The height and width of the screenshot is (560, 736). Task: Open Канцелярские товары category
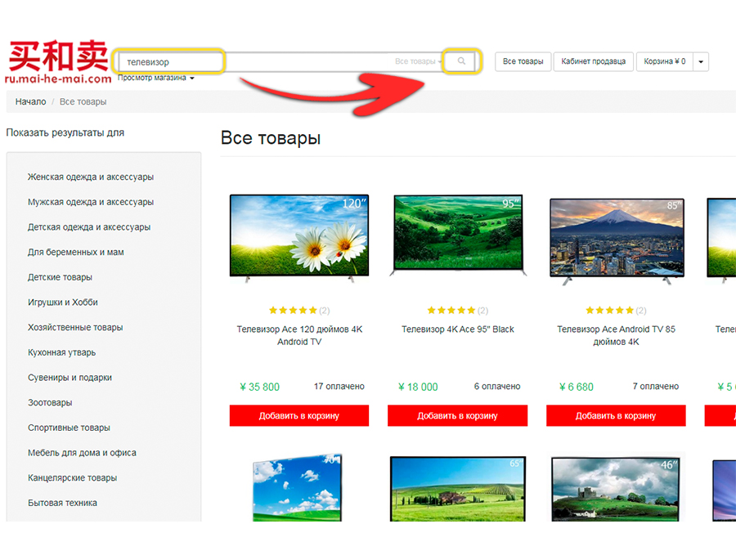tap(72, 478)
